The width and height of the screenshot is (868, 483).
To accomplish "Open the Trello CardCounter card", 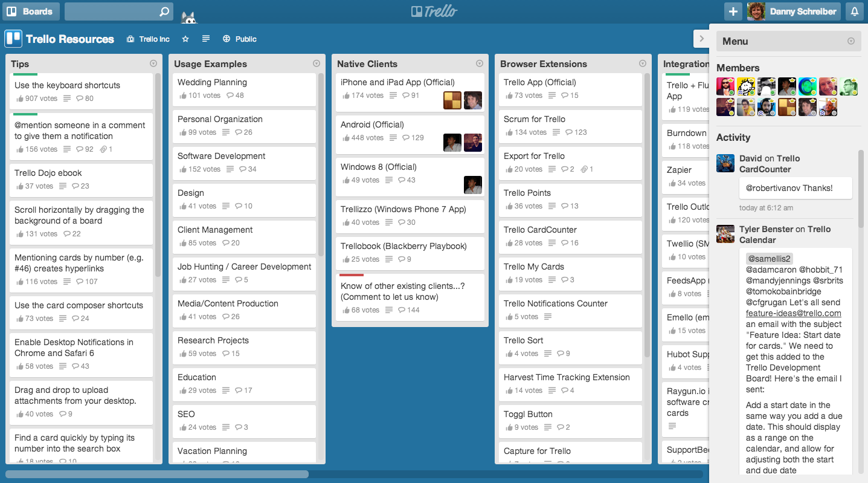I will point(571,236).
